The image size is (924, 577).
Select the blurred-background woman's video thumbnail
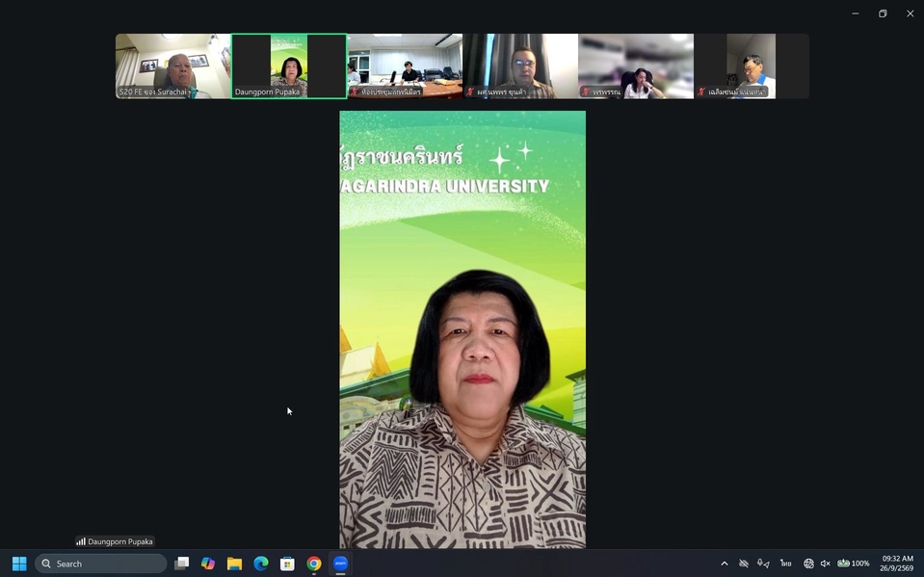coord(636,66)
